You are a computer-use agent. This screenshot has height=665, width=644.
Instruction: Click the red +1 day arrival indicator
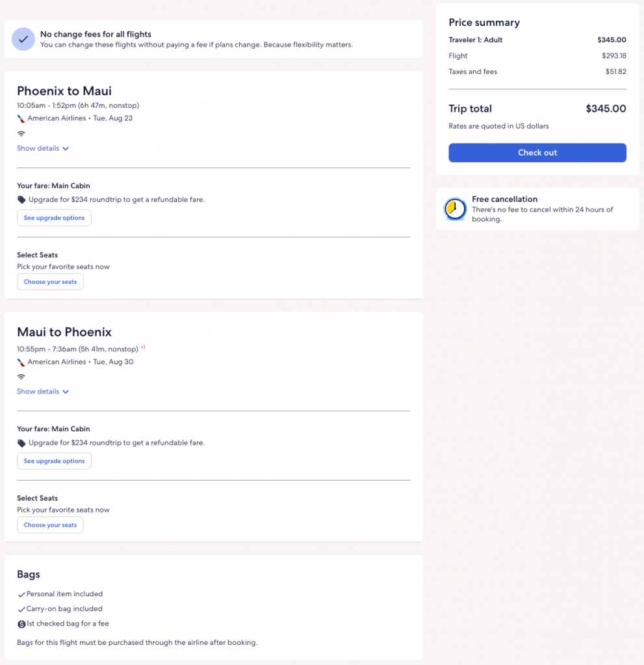(143, 347)
